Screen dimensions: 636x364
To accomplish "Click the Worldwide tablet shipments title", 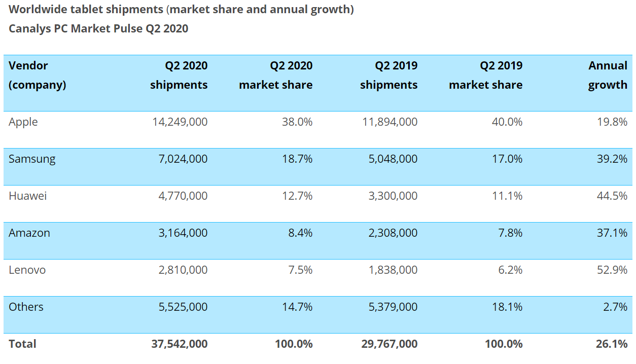I will pyautogui.click(x=181, y=10).
